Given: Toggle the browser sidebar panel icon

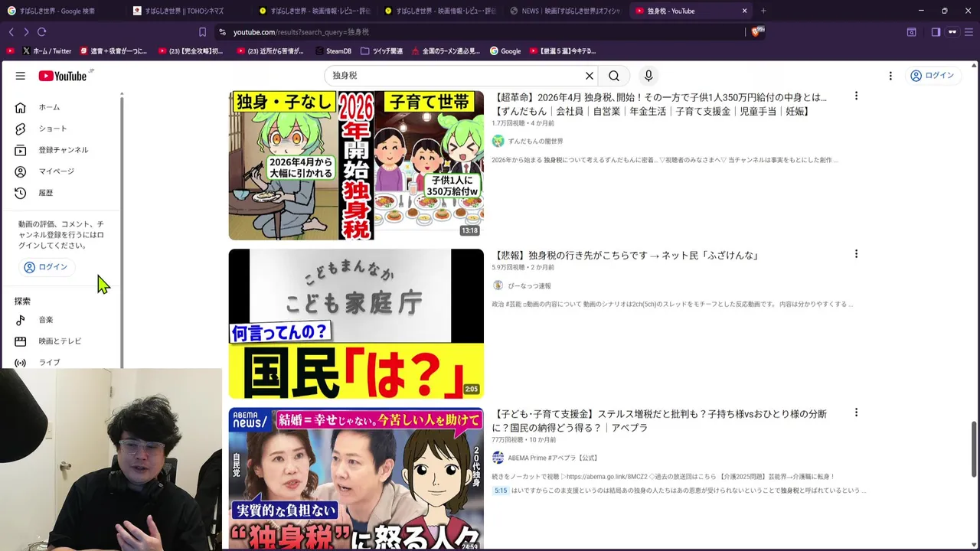Looking at the screenshot, I should point(936,32).
